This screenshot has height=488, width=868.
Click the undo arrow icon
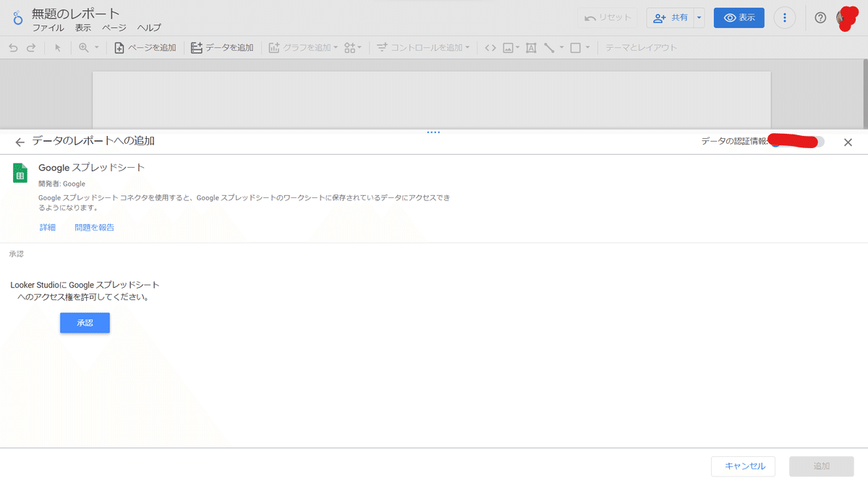[13, 48]
